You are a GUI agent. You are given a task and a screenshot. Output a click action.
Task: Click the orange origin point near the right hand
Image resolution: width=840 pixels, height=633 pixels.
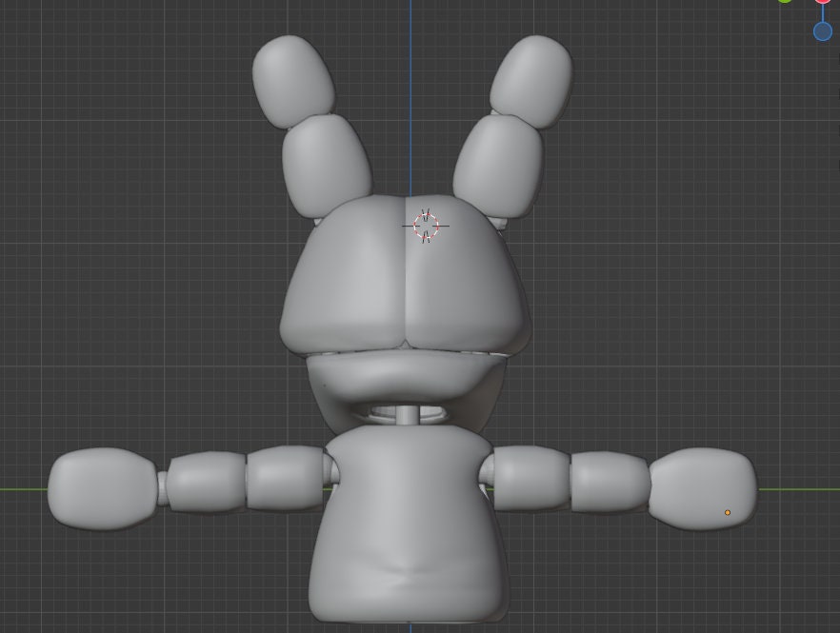pos(728,512)
